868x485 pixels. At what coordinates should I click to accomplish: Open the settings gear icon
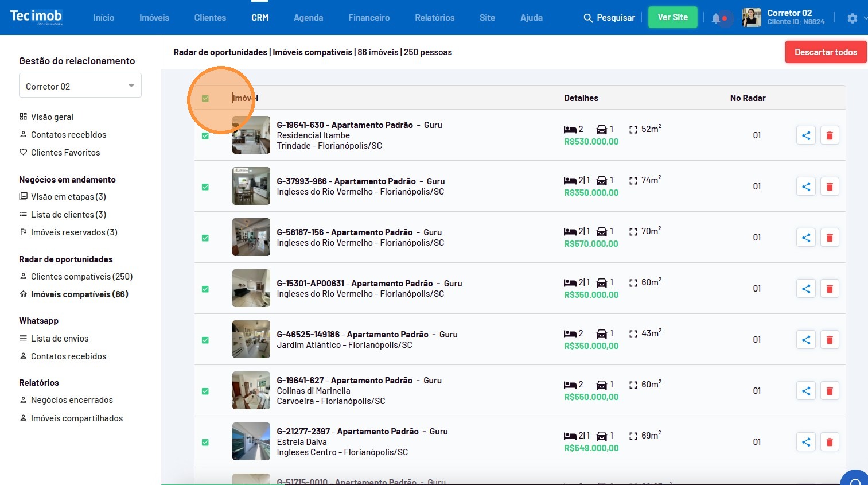point(853,18)
